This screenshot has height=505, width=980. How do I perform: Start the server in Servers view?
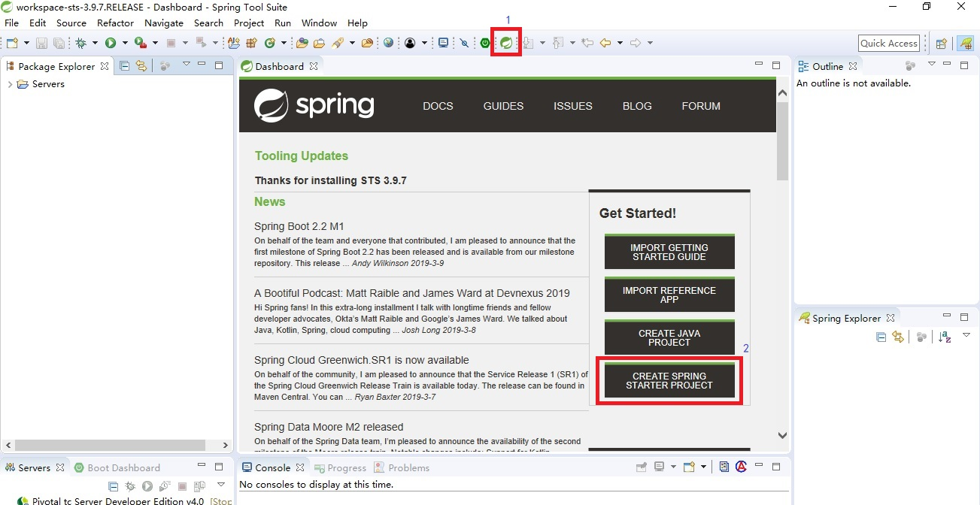coord(147,486)
